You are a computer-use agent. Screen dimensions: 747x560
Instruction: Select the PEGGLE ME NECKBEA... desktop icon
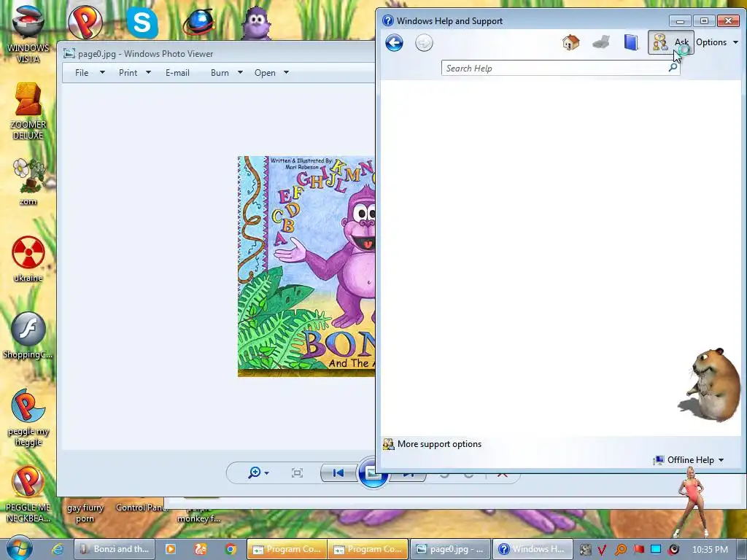[x=28, y=494]
